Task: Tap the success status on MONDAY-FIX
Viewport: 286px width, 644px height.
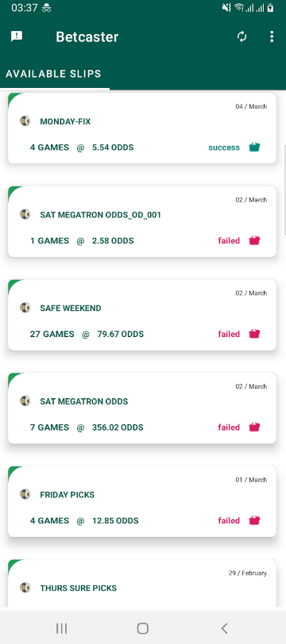Action: click(224, 148)
